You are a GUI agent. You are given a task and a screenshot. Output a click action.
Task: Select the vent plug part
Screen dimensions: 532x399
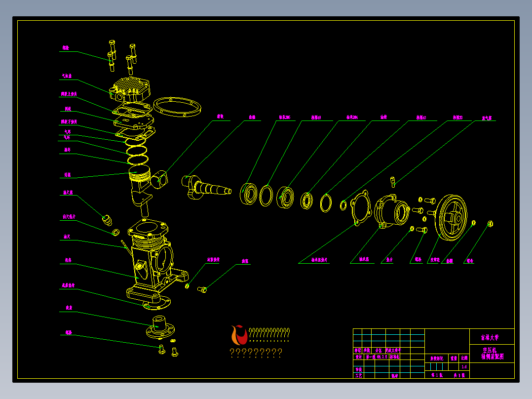tap(393, 182)
